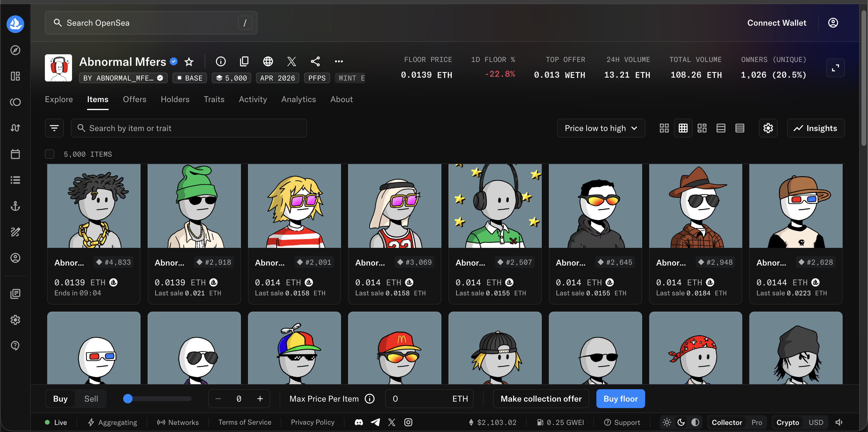This screenshot has width=868, height=432.
Task: Open the calendar Drops icon in sidebar
Action: point(15,154)
